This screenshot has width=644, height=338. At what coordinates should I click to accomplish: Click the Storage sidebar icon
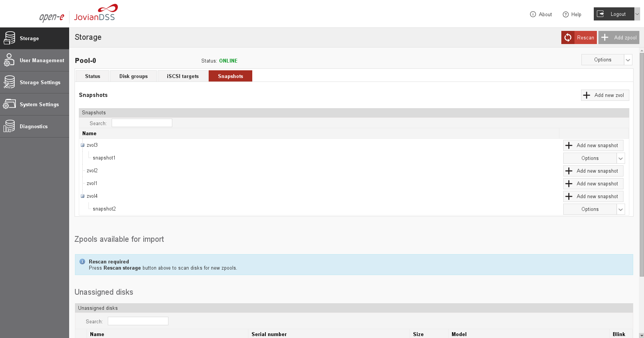click(x=9, y=38)
